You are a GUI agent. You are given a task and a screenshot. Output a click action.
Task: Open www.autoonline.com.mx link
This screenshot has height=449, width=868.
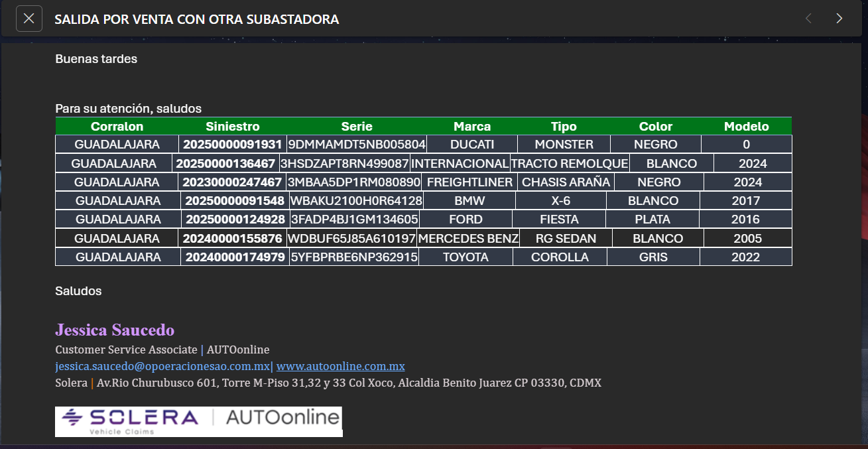(x=340, y=366)
